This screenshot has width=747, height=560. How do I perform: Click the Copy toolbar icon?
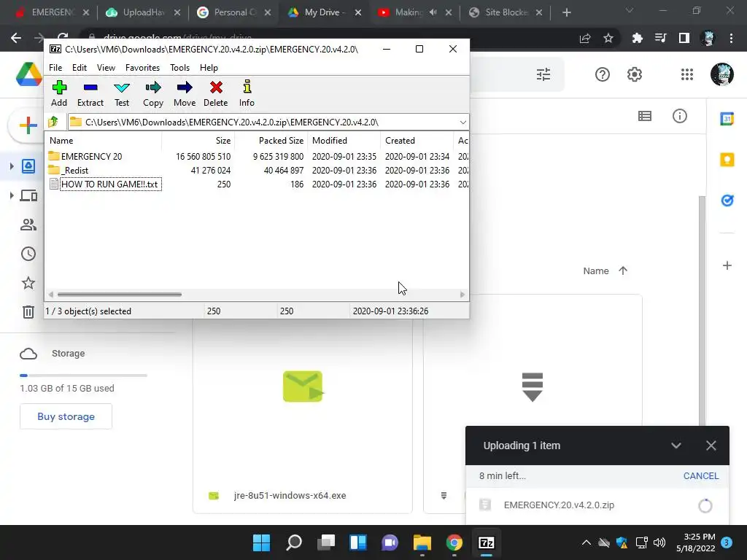(153, 94)
